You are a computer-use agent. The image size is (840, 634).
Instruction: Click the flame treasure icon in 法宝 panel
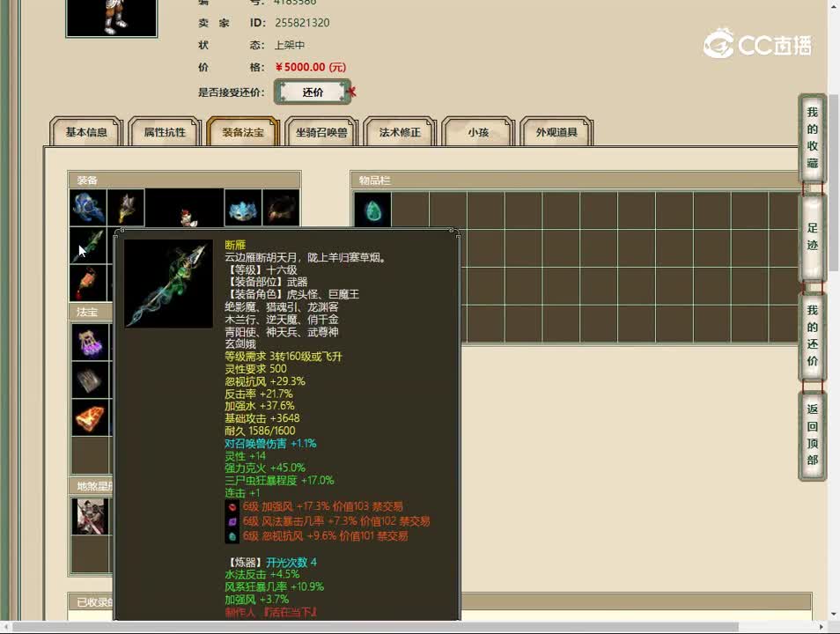[89, 417]
